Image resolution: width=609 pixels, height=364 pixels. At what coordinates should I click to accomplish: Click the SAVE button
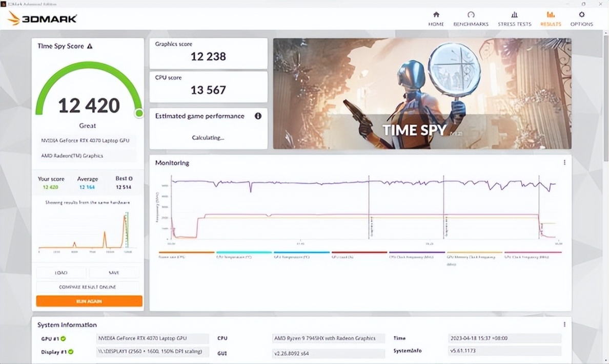click(114, 273)
